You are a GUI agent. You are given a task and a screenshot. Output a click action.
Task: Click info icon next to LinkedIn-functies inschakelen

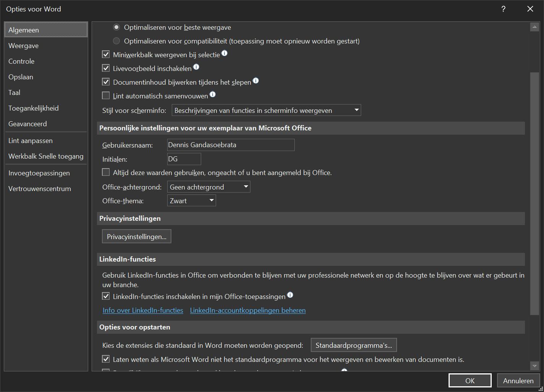[x=290, y=295]
